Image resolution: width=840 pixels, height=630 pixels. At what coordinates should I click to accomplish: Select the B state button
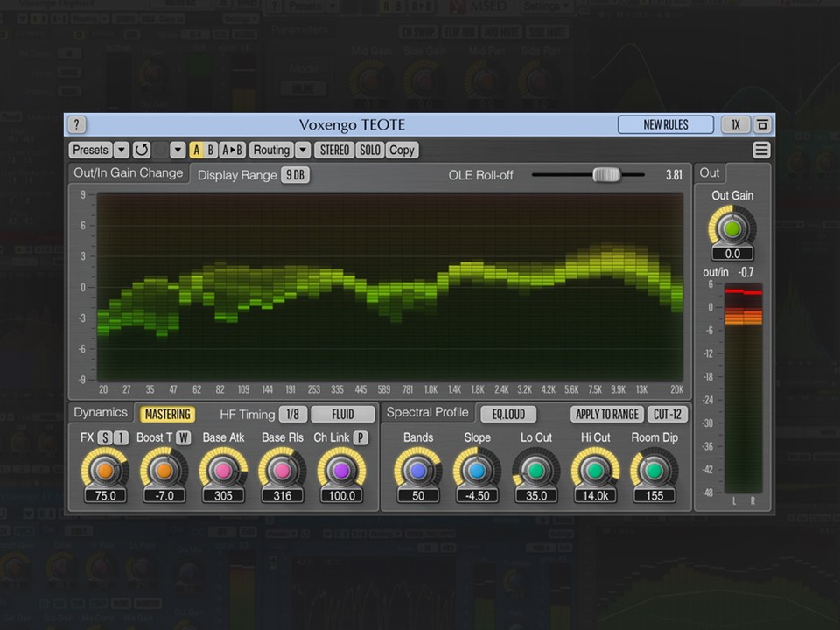[211, 150]
